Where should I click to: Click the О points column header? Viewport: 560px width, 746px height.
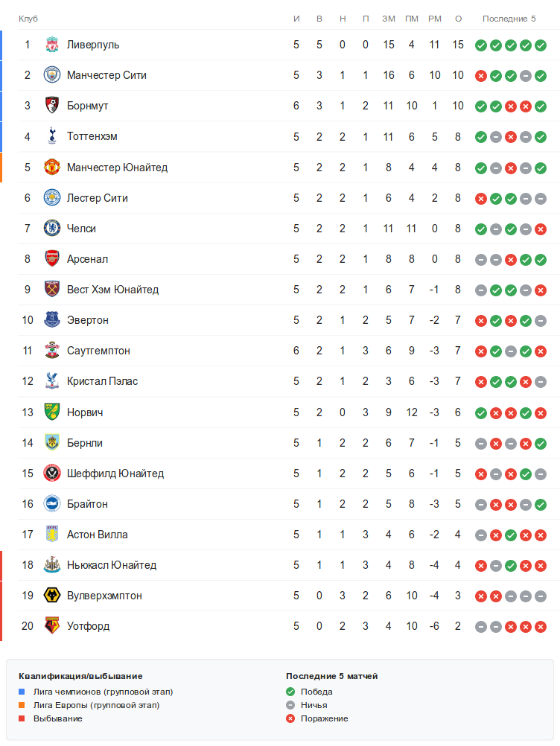(x=458, y=19)
